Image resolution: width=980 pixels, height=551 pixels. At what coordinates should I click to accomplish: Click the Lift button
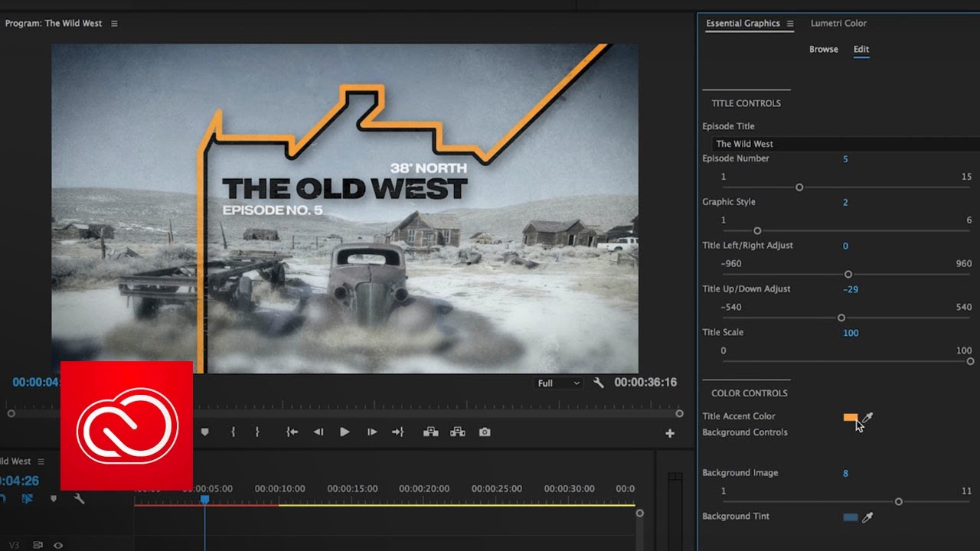[431, 432]
